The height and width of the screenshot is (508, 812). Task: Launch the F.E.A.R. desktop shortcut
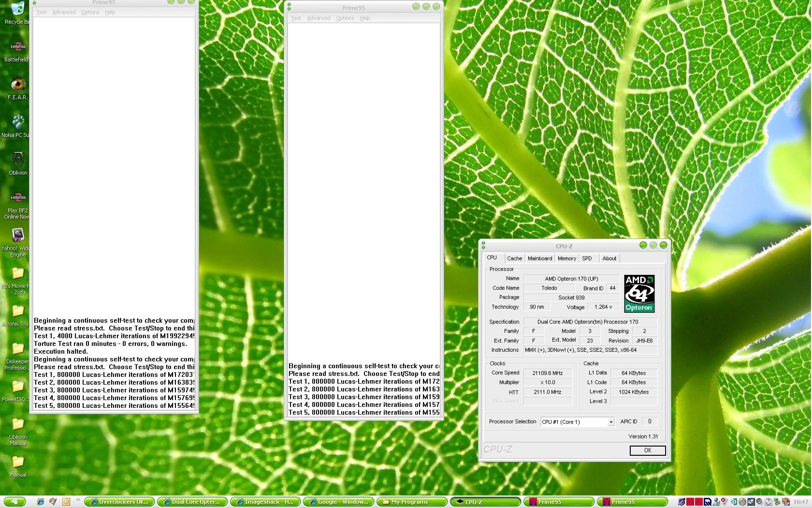point(18,85)
